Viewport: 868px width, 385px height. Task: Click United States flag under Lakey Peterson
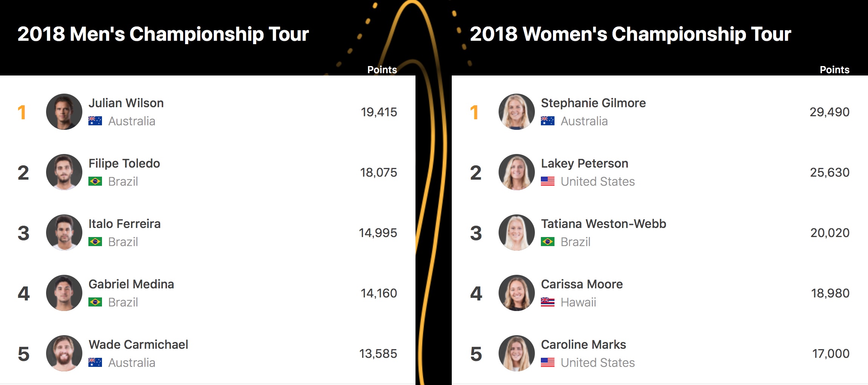[548, 181]
